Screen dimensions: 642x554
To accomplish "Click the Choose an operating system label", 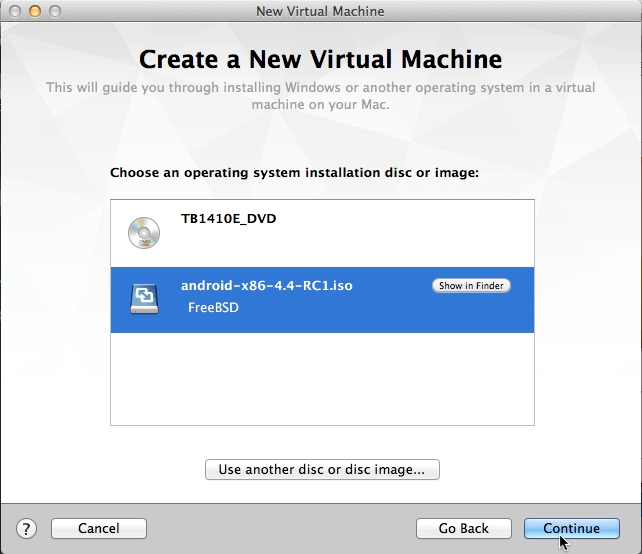I will (294, 172).
